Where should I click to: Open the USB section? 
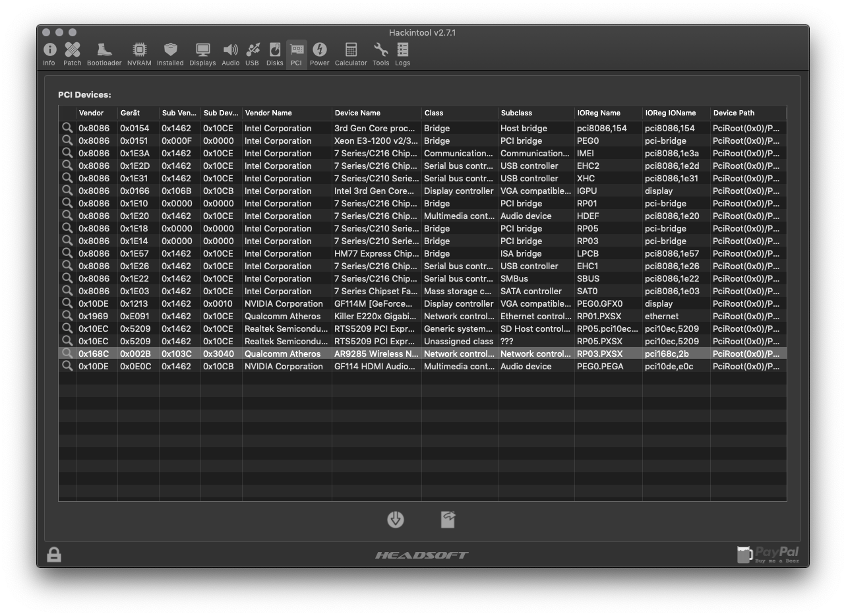tap(252, 55)
